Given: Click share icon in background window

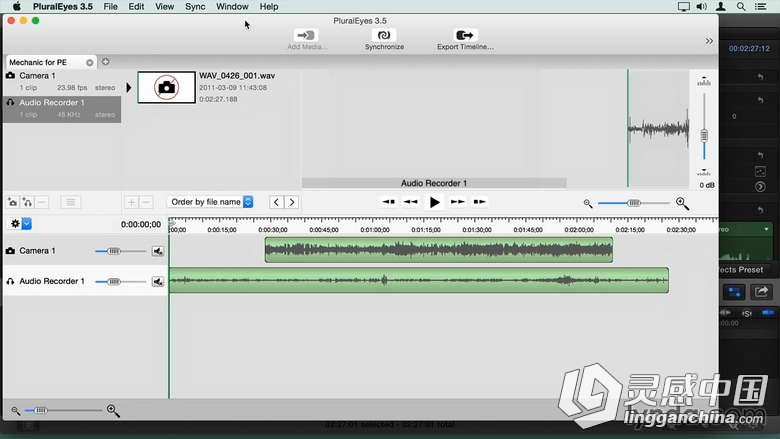Looking at the screenshot, I should tap(761, 292).
